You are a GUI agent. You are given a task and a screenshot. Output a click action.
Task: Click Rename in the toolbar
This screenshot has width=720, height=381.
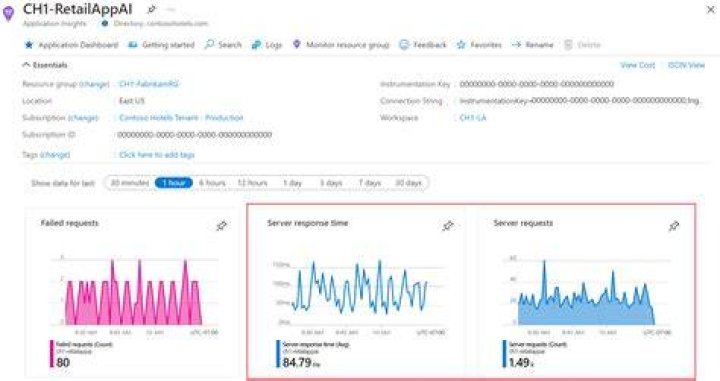[533, 45]
